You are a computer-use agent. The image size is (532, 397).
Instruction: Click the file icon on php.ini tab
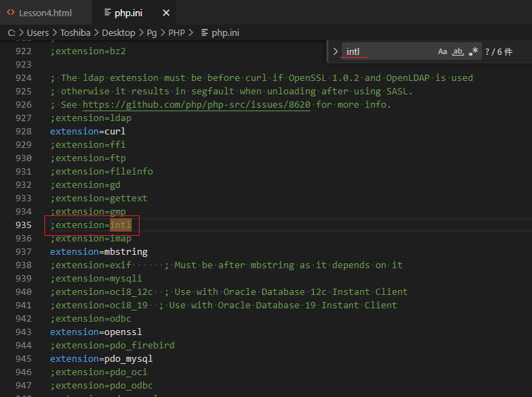click(x=107, y=13)
